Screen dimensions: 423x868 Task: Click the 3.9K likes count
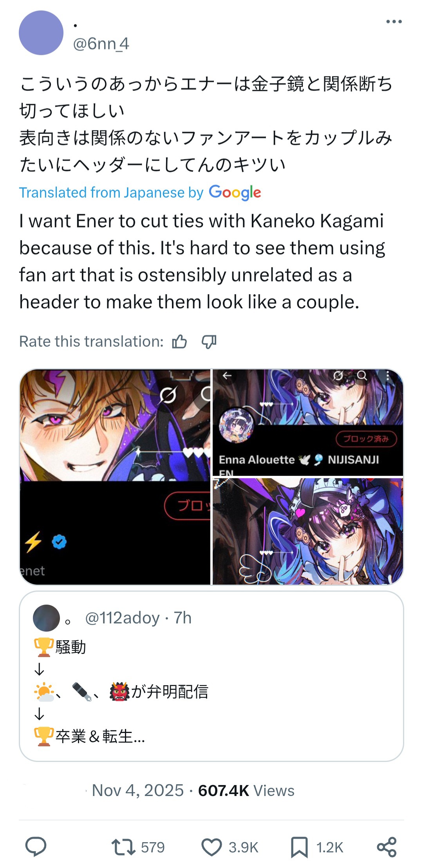(x=244, y=848)
